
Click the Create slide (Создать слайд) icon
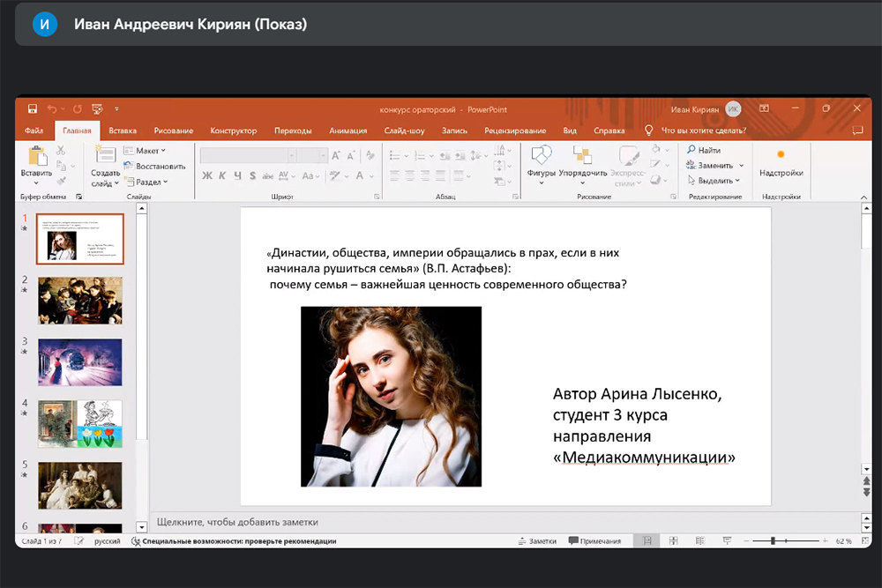[105, 157]
